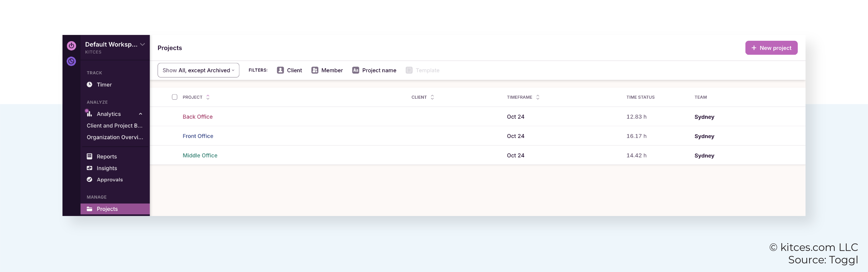Click plus icon on New project button
This screenshot has height=272, width=868.
[x=754, y=48]
